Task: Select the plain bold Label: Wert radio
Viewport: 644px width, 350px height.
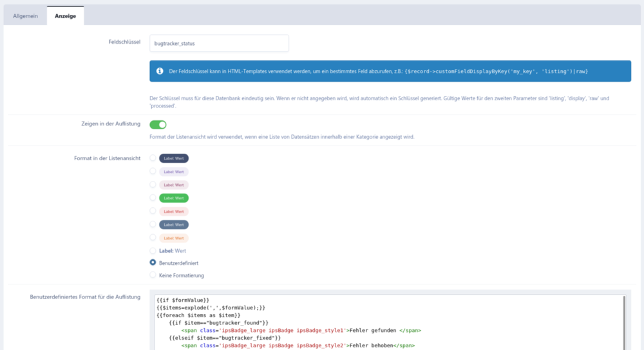Action: [153, 250]
